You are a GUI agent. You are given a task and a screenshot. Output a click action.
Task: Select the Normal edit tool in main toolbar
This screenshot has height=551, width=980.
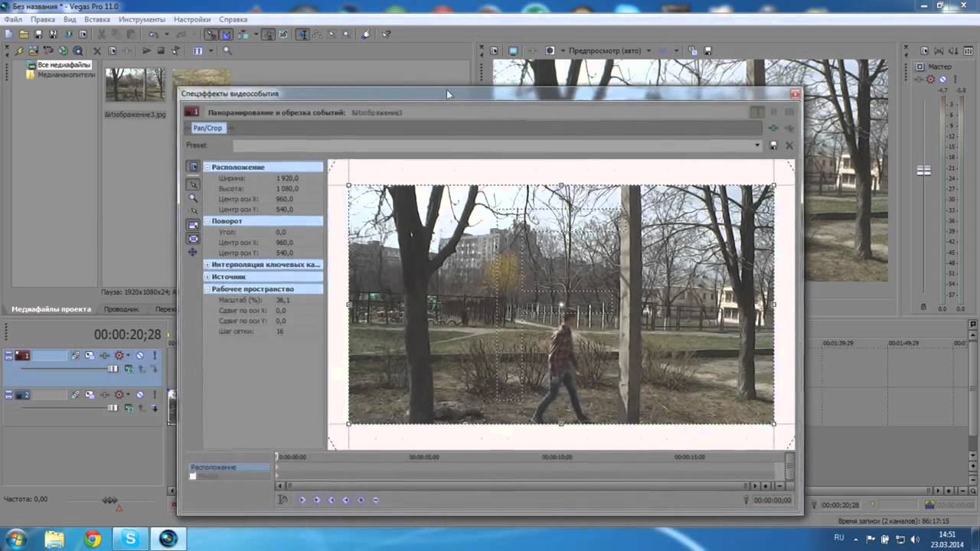click(303, 34)
